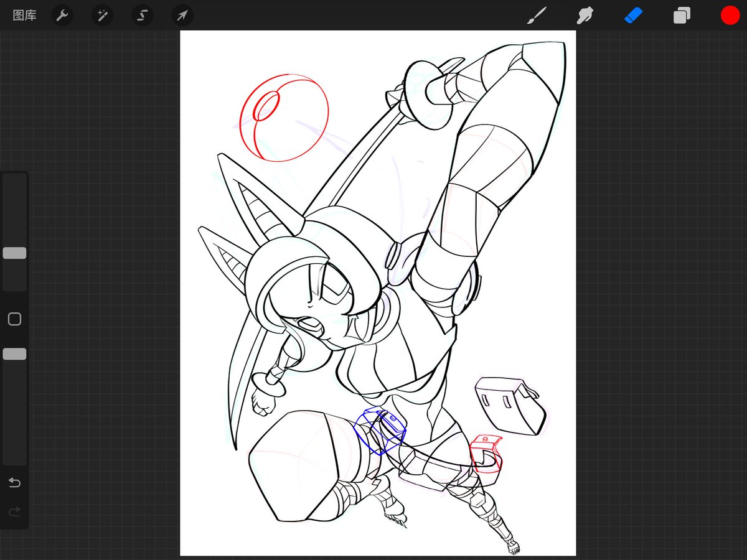Viewport: 747px width, 560px height.
Task: Activate the Selection tool
Action: pyautogui.click(x=143, y=16)
